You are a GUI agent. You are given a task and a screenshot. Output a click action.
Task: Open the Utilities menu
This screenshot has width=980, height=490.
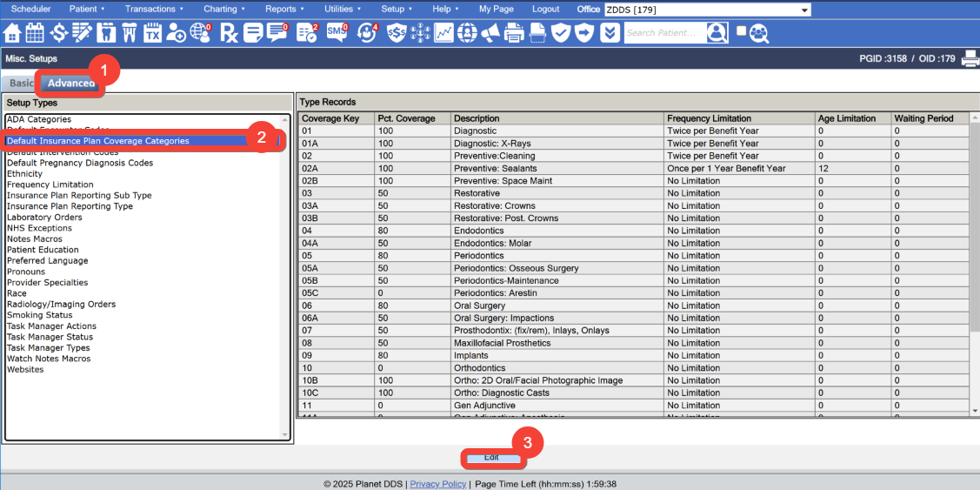(343, 10)
